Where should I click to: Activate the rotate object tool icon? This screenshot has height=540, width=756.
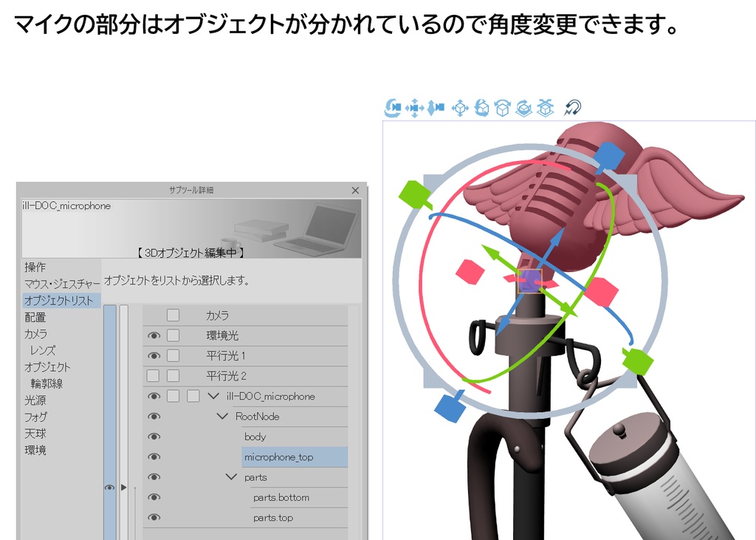click(481, 107)
